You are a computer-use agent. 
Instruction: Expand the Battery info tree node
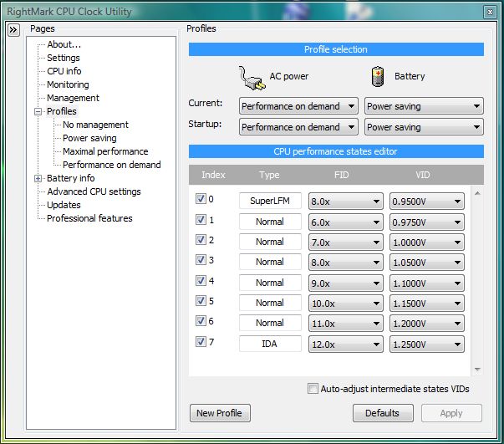(38, 178)
